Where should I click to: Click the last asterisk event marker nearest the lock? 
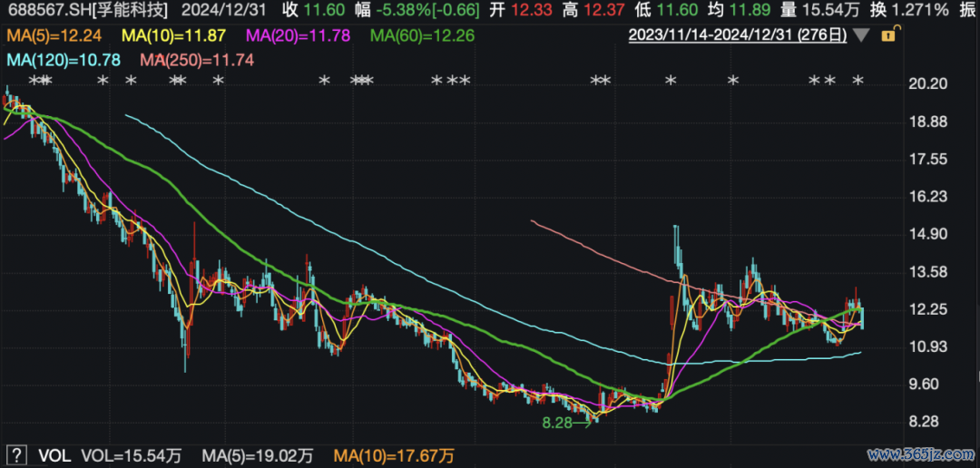(858, 81)
